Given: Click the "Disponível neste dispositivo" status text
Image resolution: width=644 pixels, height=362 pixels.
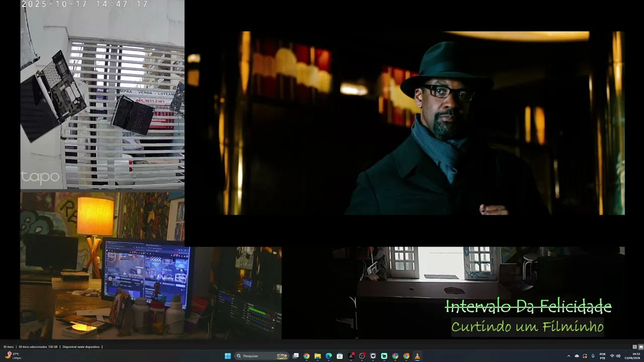Looking at the screenshot, I should tap(81, 347).
